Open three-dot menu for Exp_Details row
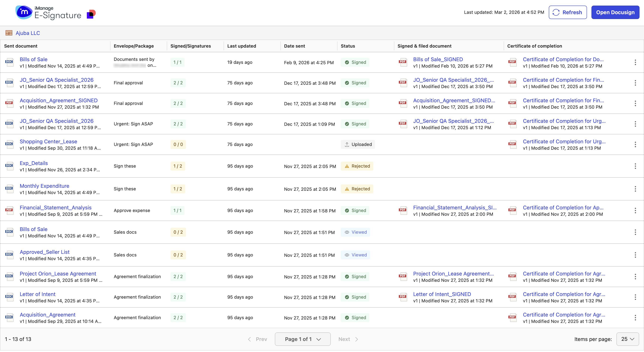The height and width of the screenshot is (352, 644). [635, 166]
